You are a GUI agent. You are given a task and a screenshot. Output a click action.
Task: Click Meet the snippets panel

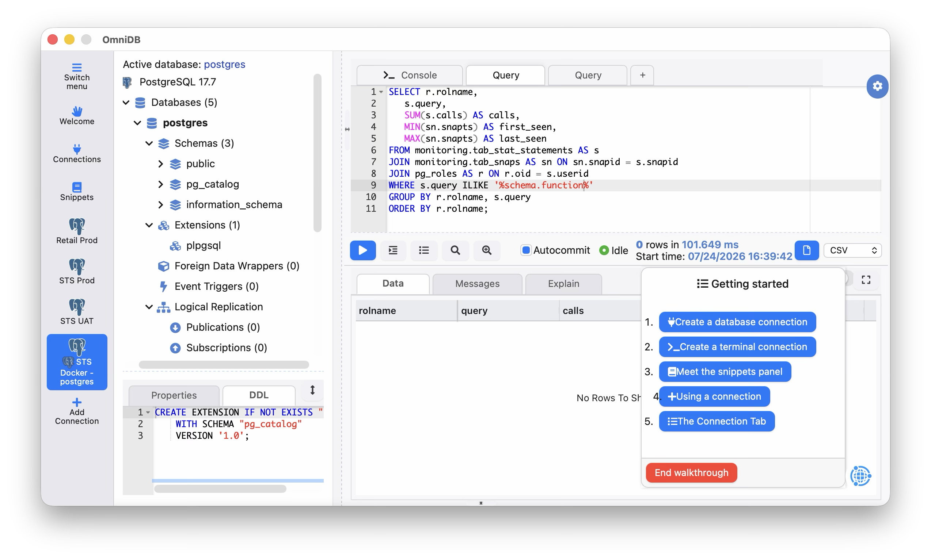tap(725, 372)
